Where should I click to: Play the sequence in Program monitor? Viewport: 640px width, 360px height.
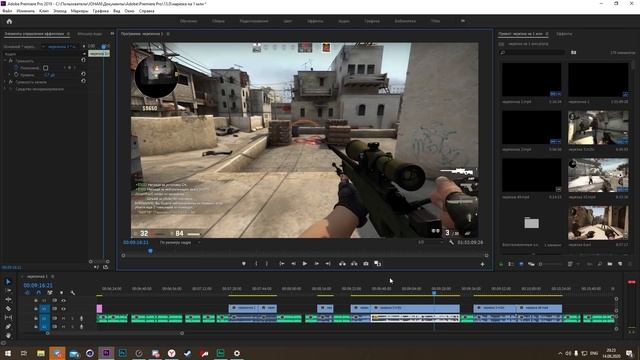[x=304, y=264]
